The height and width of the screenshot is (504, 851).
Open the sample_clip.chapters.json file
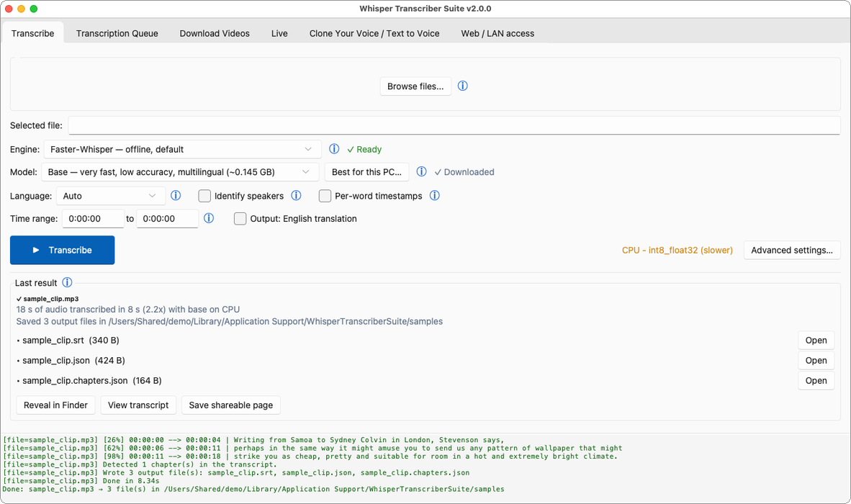816,380
